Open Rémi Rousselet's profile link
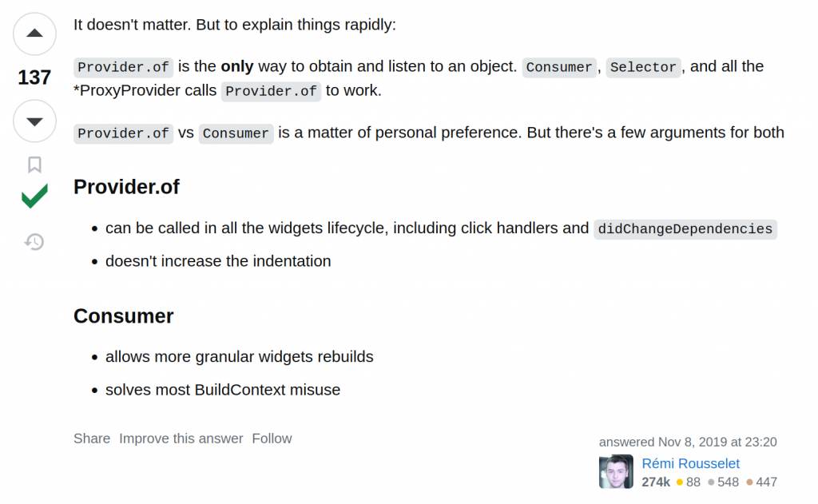818x504 pixels. pos(690,463)
